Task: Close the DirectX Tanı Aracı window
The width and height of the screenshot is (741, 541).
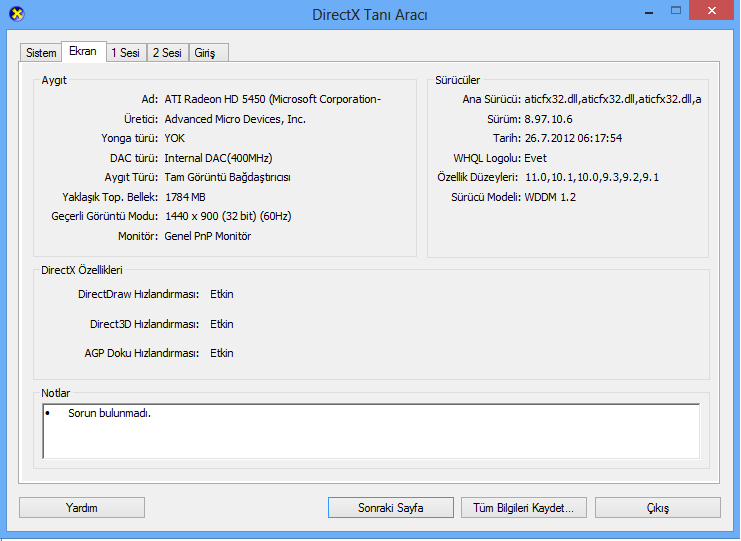Action: [x=712, y=10]
